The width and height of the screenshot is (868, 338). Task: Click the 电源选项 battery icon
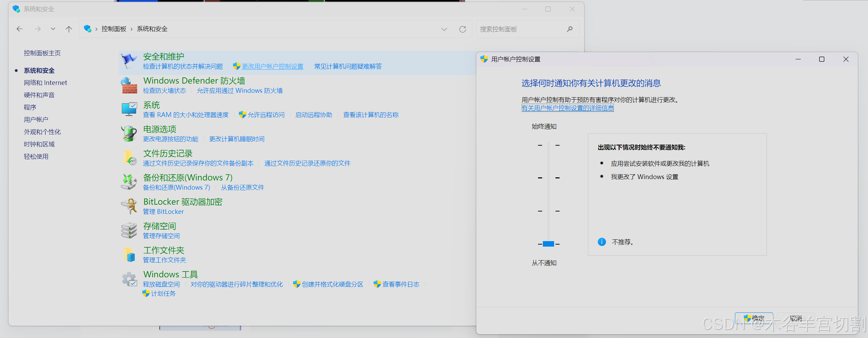pos(129,133)
